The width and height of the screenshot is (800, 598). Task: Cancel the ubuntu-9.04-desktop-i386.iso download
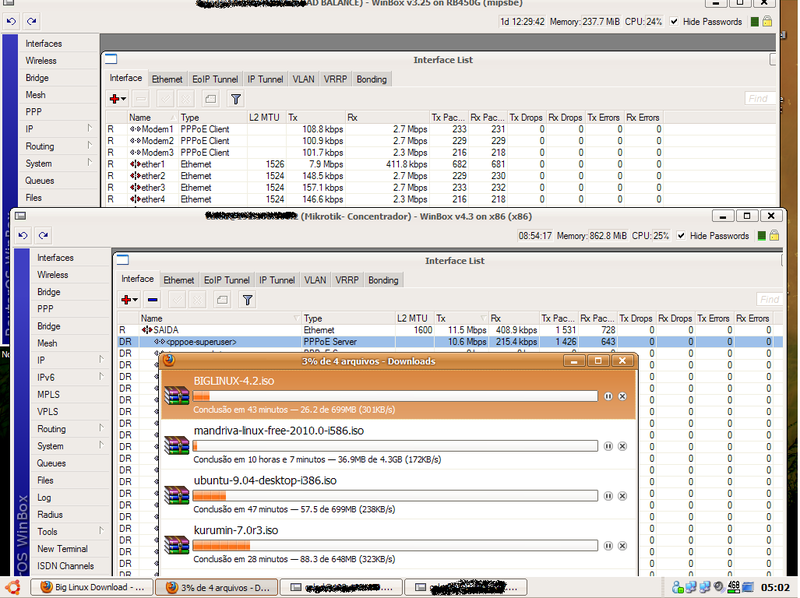point(622,496)
